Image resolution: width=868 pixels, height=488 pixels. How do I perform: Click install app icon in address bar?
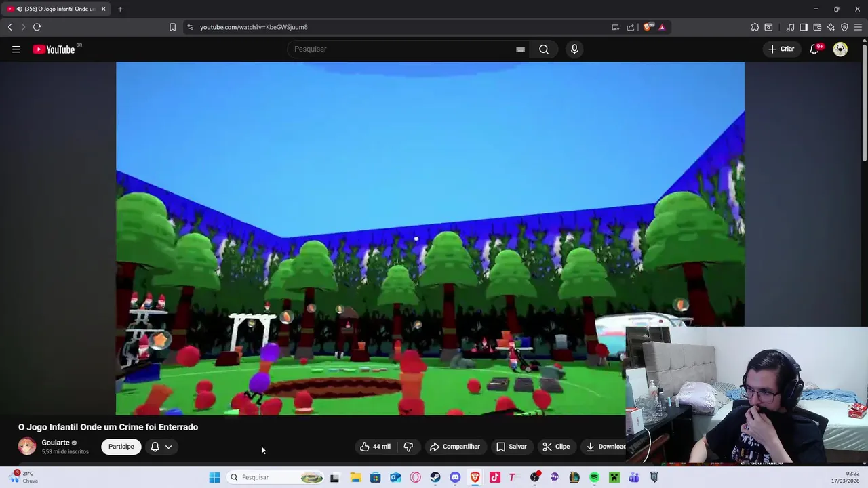point(615,27)
